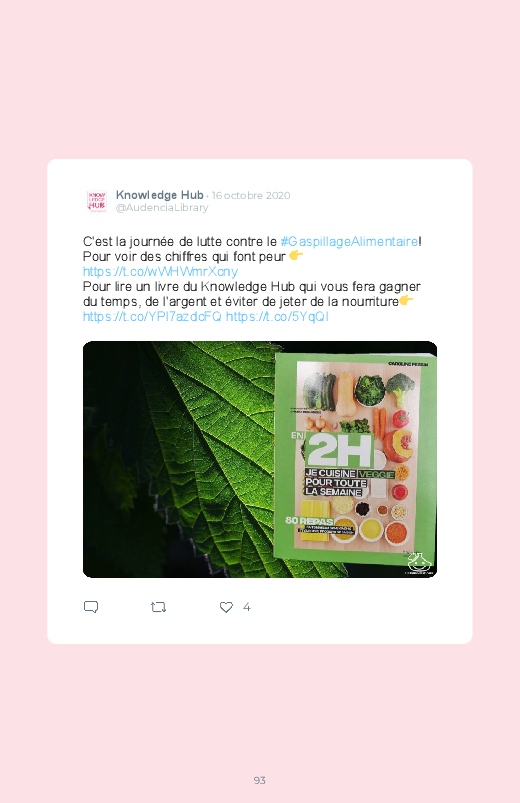520x803 pixels.
Task: Open the Knowledge Hub profile avatar
Action: coord(96,201)
